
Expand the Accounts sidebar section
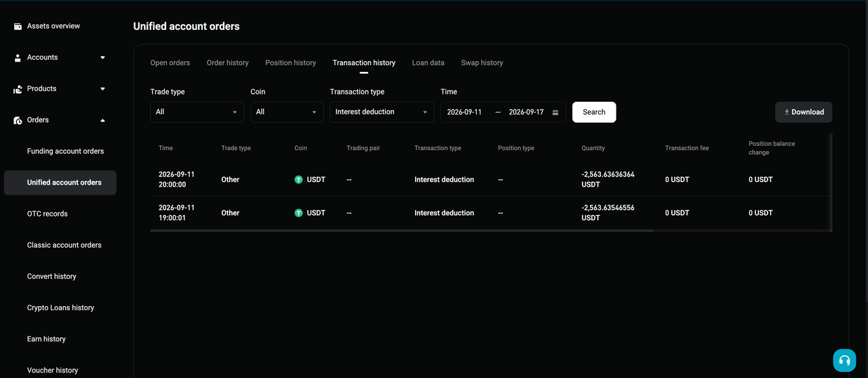click(x=103, y=58)
